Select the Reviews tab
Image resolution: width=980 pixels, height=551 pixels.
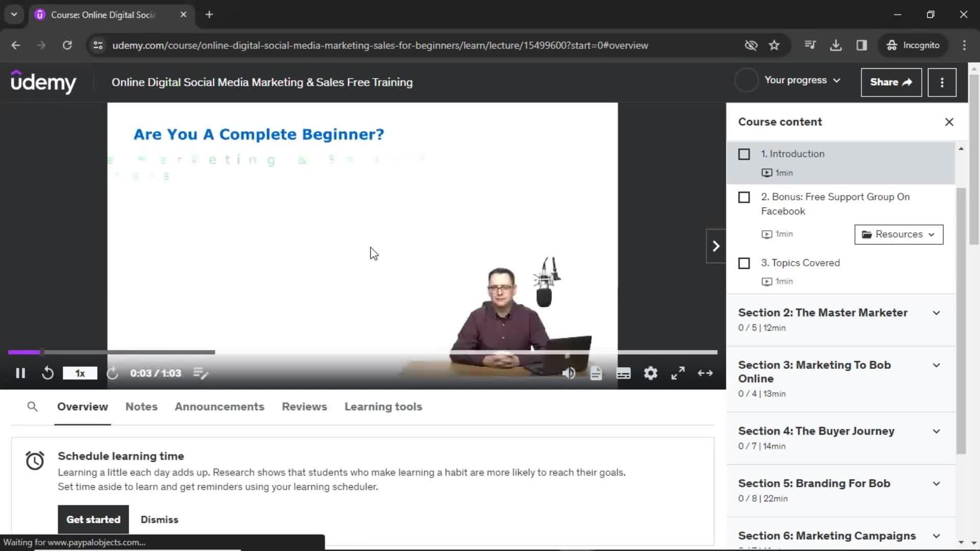pos(305,406)
